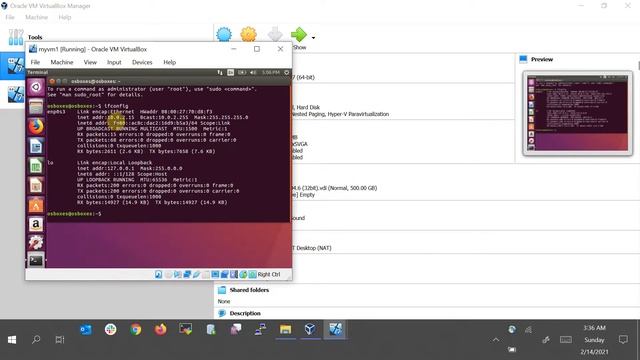Screen dimensions: 640x360
Task: Open System Settings in Ubuntu launcher
Action: point(36,243)
